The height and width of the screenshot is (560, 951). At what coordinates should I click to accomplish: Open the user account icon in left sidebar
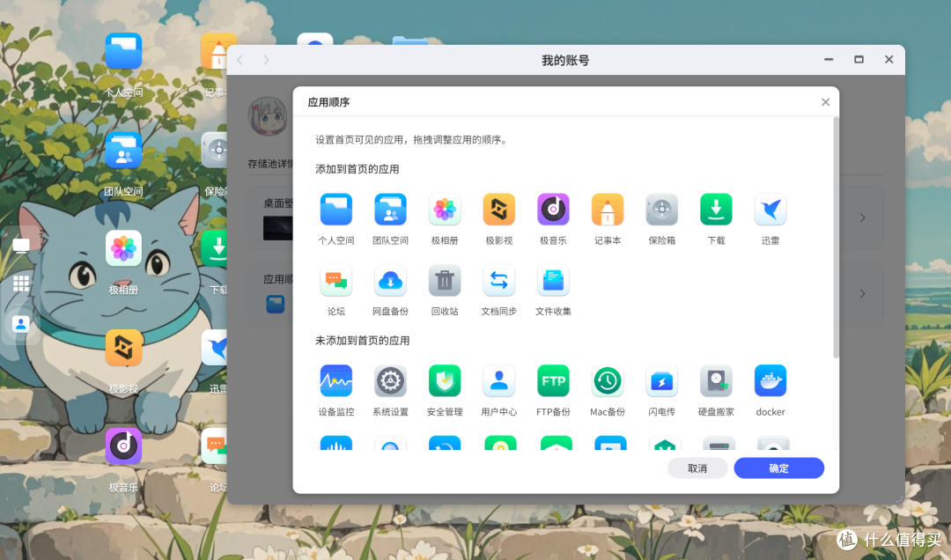21,325
